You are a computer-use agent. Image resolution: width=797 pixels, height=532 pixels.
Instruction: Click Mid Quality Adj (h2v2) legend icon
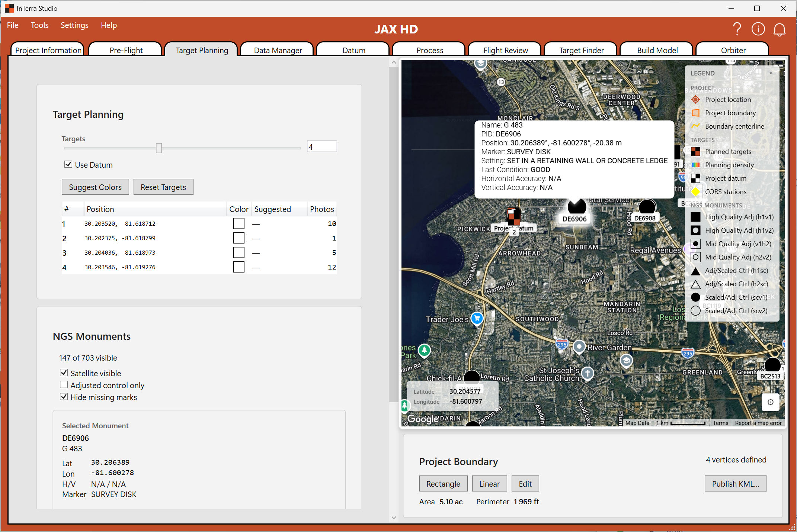(x=695, y=257)
